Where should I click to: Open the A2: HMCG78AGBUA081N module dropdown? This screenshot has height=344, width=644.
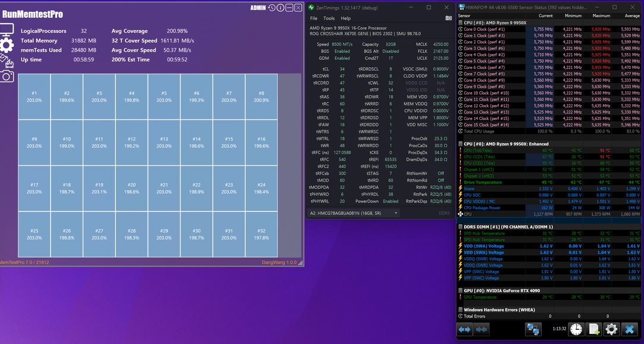(x=353, y=213)
